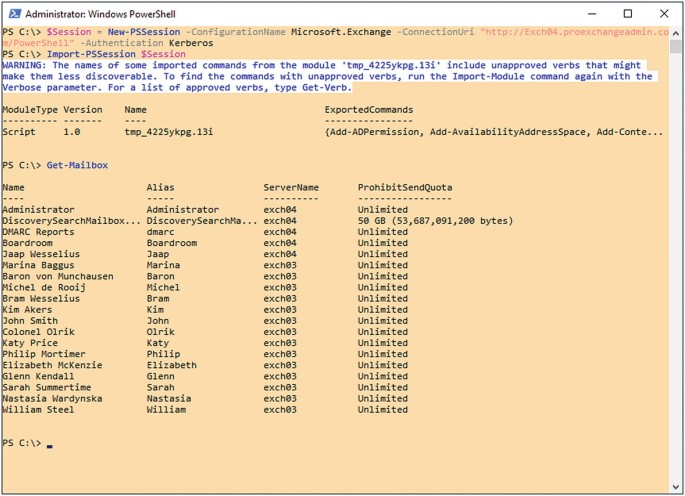The width and height of the screenshot is (685, 496).
Task: Minimize the PowerShell window
Action: [x=592, y=14]
